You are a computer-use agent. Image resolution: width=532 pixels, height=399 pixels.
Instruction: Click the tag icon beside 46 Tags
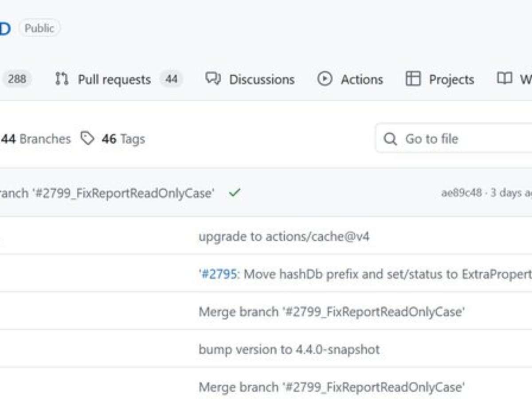87,139
